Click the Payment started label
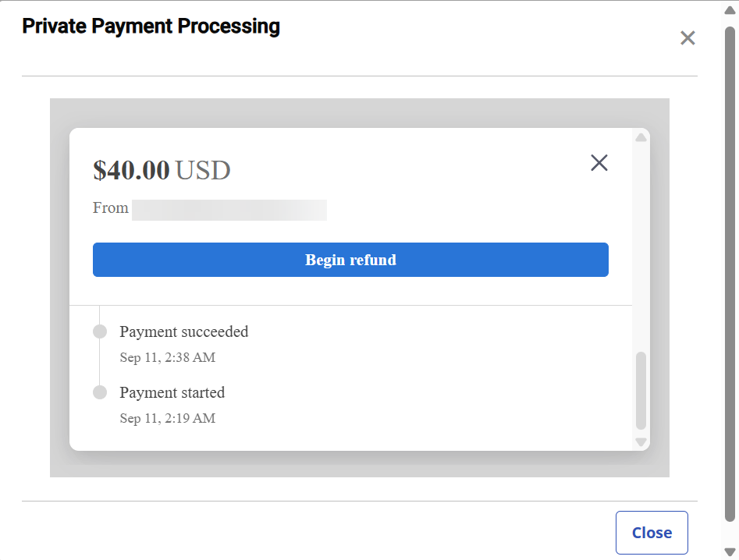This screenshot has height=560, width=739. pyautogui.click(x=172, y=392)
